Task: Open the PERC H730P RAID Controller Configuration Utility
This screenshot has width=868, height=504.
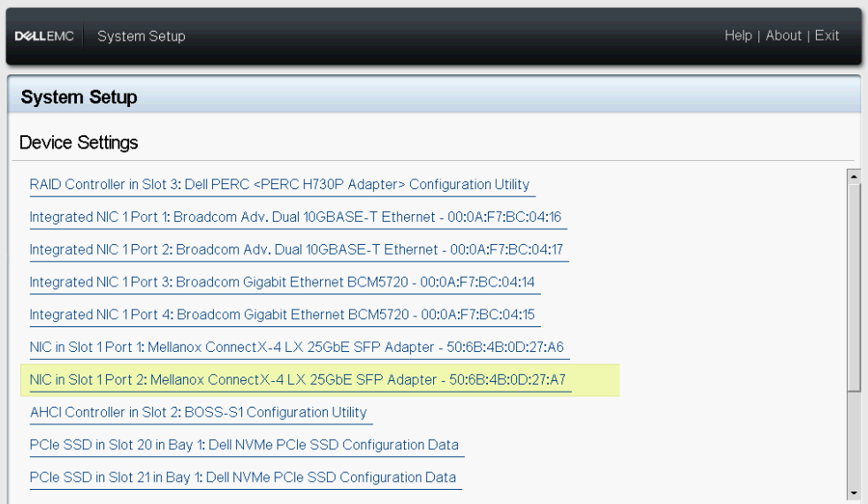Action: click(279, 185)
